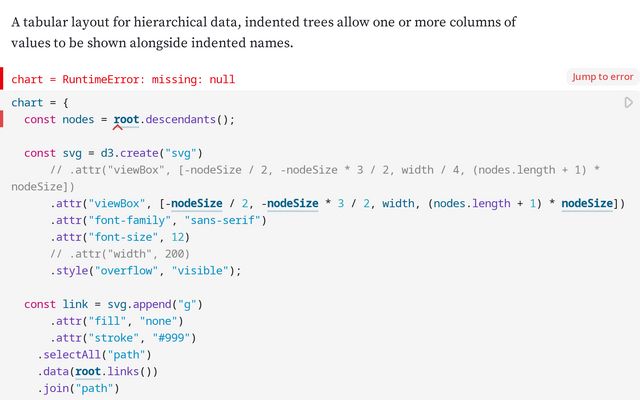The height and width of the screenshot is (400, 640).
Task: Place cursor on chart = { line
Action: (x=40, y=102)
